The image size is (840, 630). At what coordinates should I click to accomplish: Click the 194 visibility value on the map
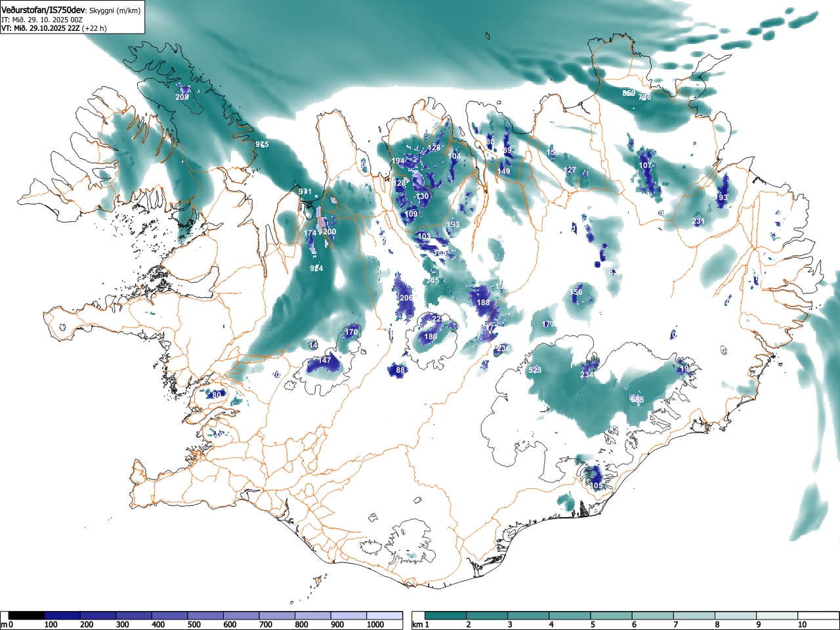click(x=398, y=161)
